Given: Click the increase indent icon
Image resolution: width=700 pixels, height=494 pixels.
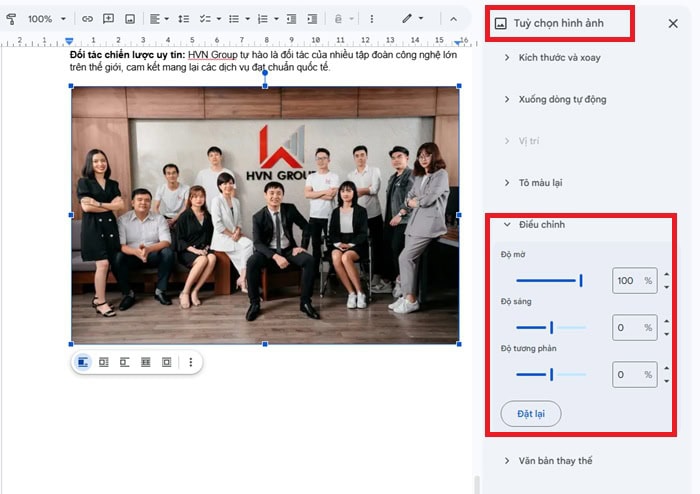Looking at the screenshot, I should [x=312, y=19].
